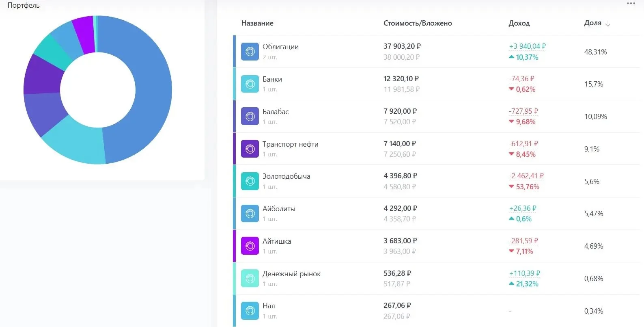Click the income +110,39 ₽

click(x=525, y=273)
